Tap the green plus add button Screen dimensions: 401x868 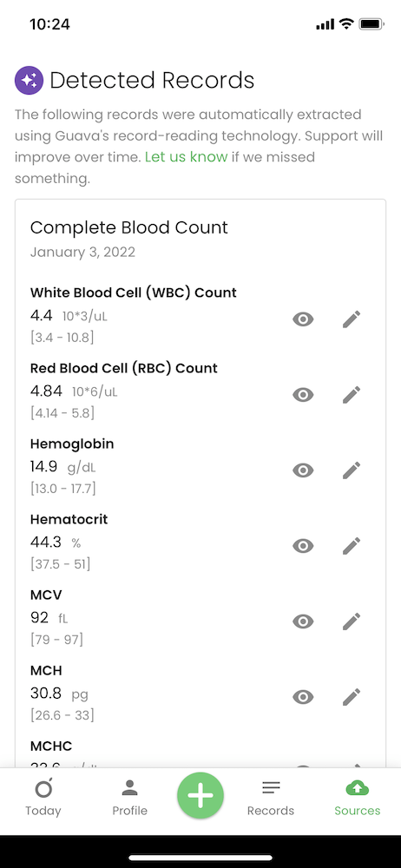click(200, 795)
